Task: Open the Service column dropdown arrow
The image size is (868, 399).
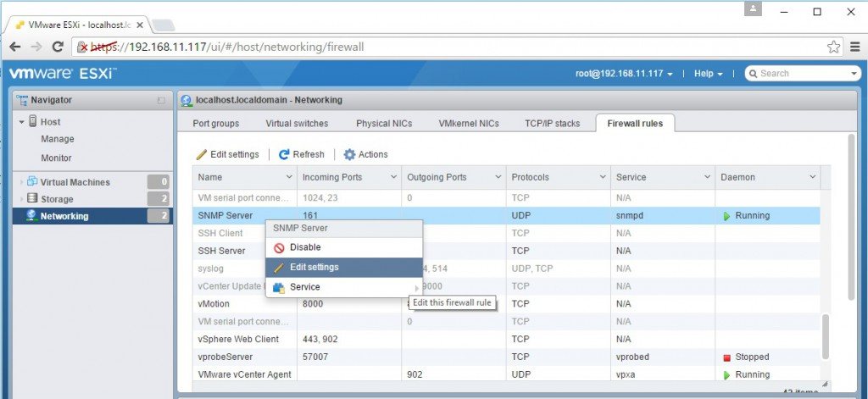Action: (x=707, y=177)
